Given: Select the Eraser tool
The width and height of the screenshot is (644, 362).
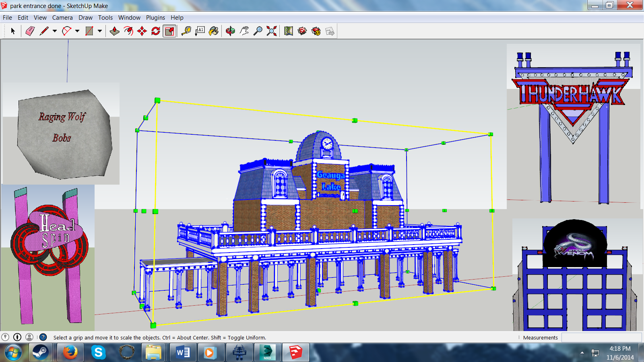Looking at the screenshot, I should [30, 31].
